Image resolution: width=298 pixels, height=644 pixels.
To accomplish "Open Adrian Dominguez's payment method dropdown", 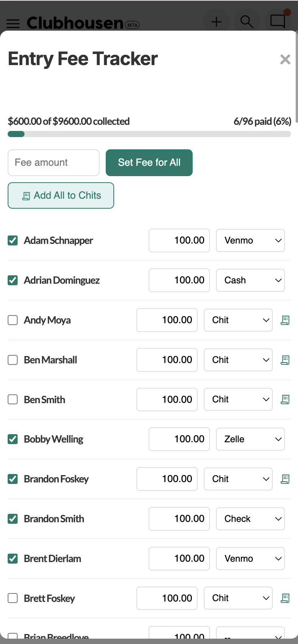I will 251,280.
